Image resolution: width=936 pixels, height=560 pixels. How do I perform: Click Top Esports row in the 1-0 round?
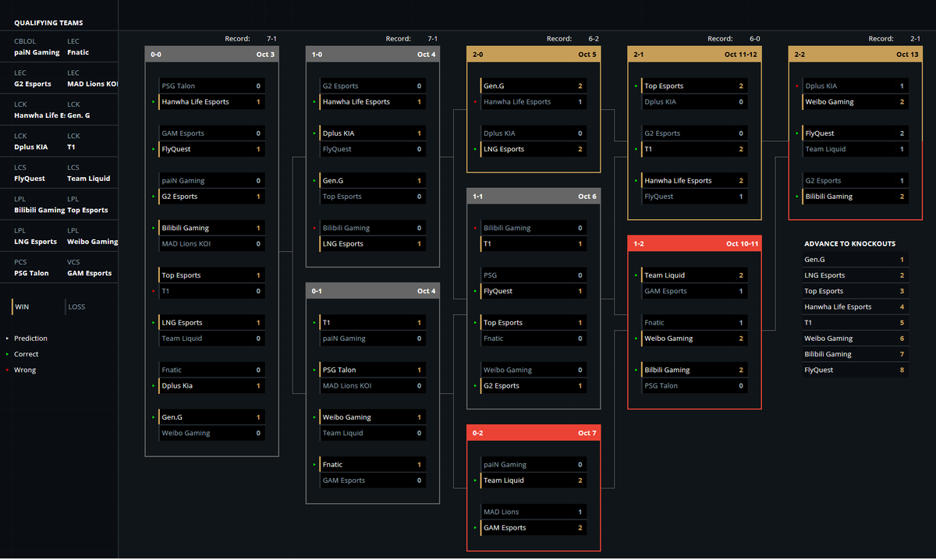372,197
